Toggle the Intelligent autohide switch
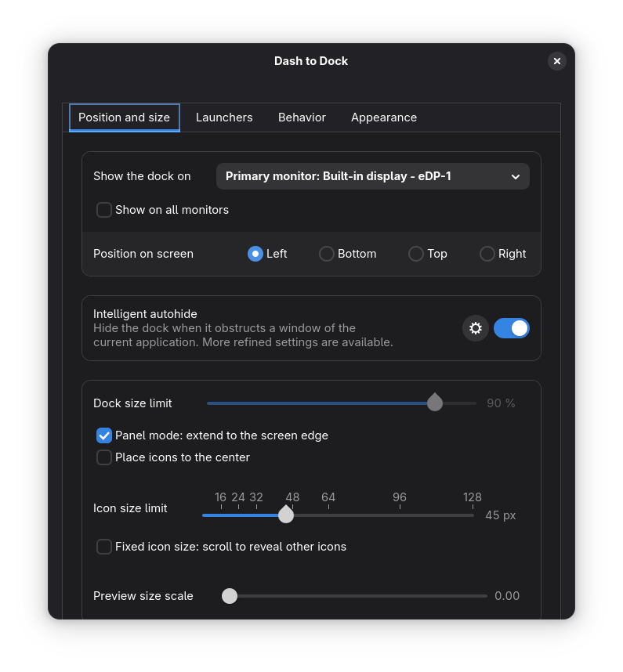The width and height of the screenshot is (623, 672). coord(512,328)
